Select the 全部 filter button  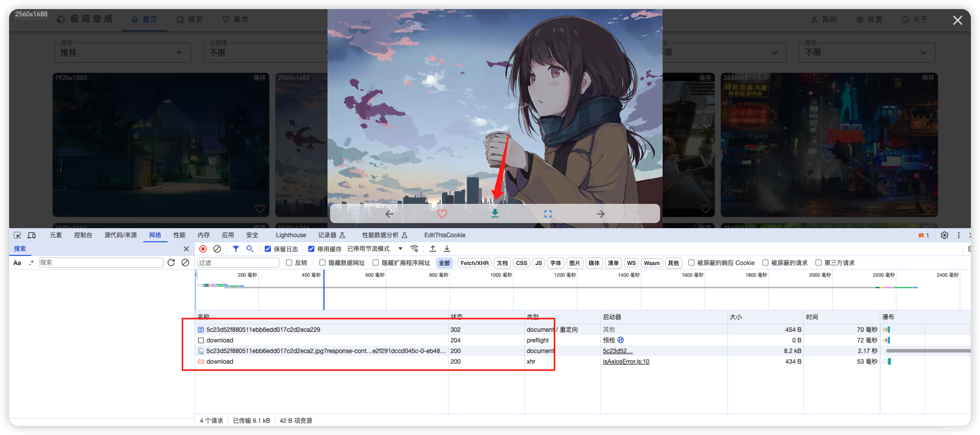pos(444,263)
